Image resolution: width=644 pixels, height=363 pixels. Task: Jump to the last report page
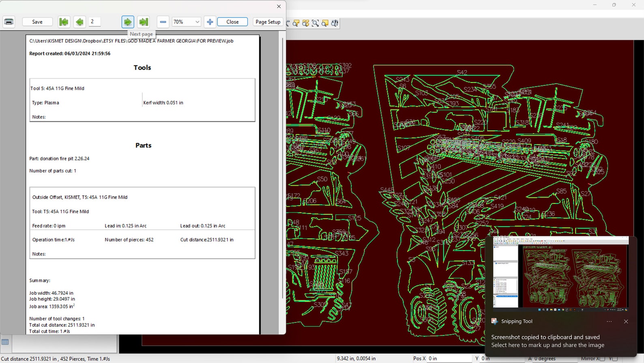(144, 22)
